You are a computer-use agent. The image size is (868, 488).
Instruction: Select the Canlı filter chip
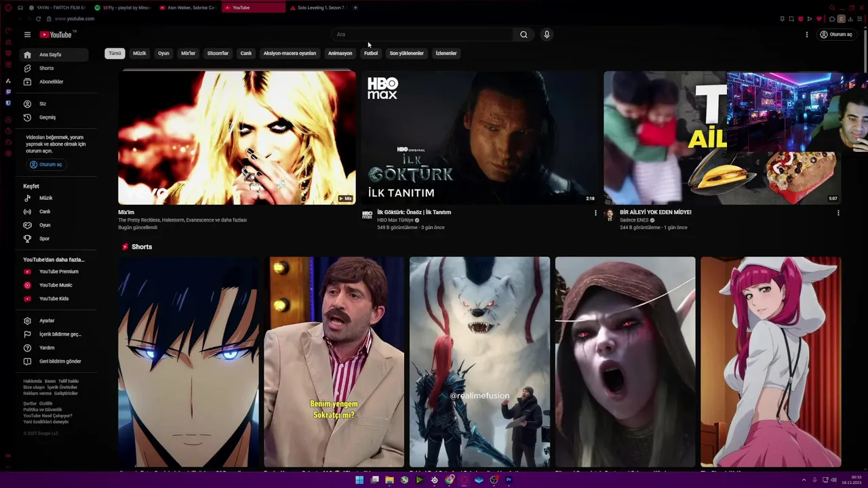246,54
